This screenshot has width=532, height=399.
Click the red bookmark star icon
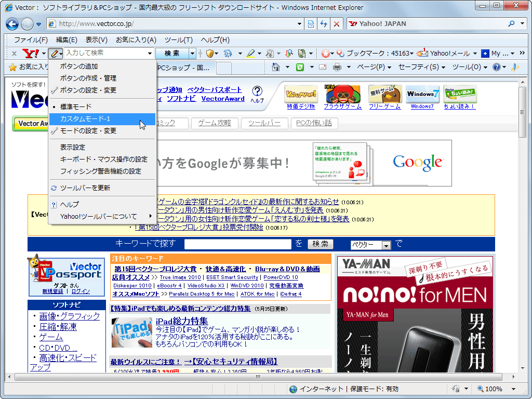click(x=325, y=54)
